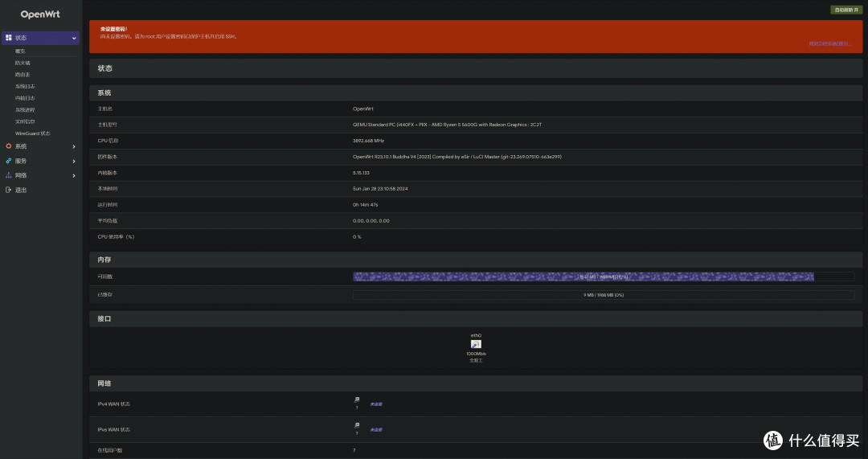Toggle the 自动刷新 开 button
Image resolution: width=868 pixels, height=459 pixels.
(x=845, y=10)
